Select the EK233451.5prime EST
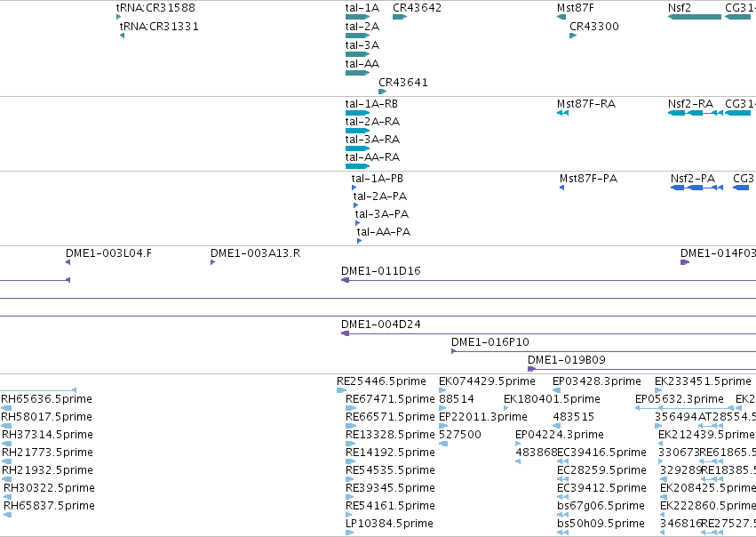 coord(658,391)
